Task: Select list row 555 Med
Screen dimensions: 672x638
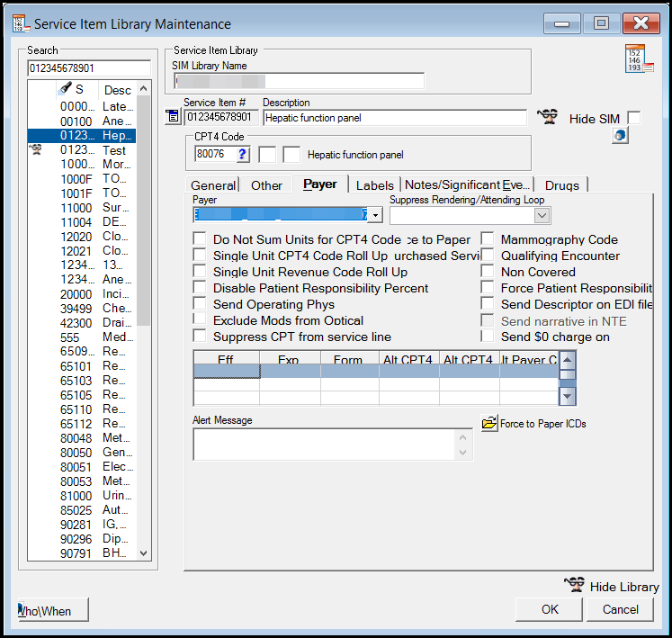Action: point(82,337)
